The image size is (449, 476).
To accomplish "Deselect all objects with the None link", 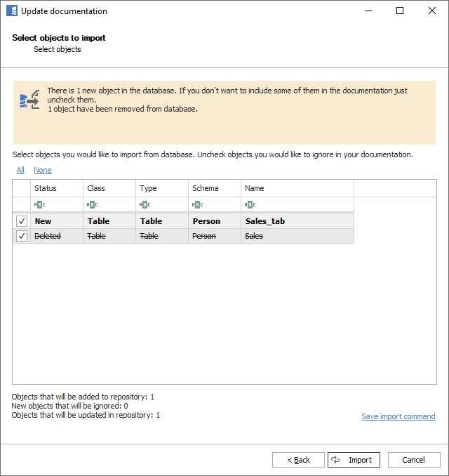I will [x=42, y=170].
